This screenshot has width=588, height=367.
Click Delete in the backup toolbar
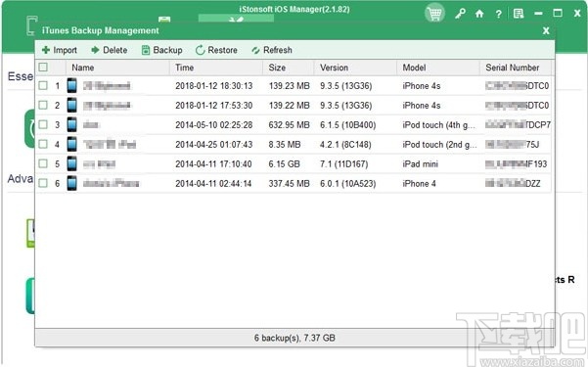click(x=109, y=50)
